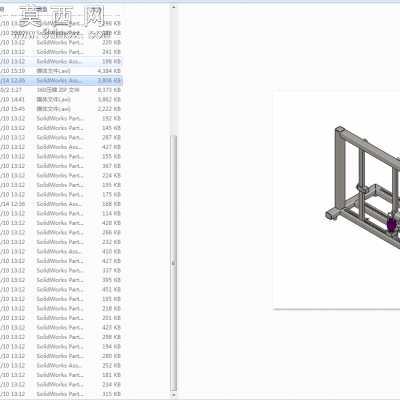Viewport: 400px width, 400px height.
Task: Select the SolidWorks assembly row sized 252 KB
Action: 61,365
